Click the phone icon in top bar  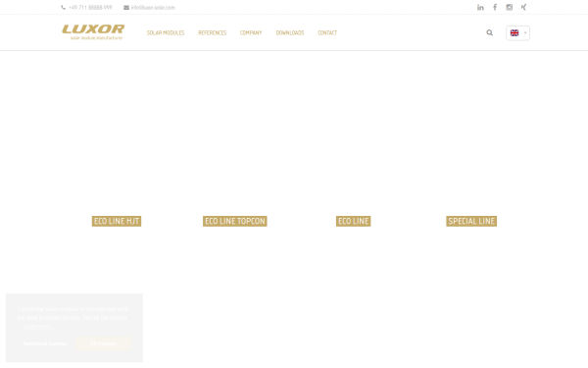pos(63,8)
